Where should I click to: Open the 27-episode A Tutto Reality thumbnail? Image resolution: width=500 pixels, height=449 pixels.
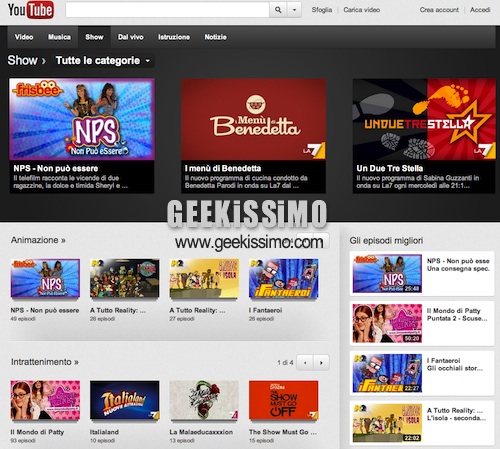pyautogui.click(x=204, y=278)
